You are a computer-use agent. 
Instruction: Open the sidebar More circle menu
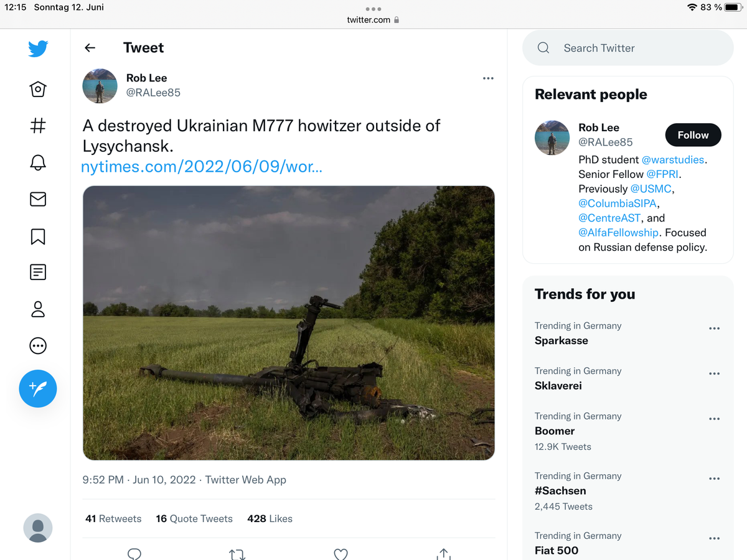[x=38, y=346]
